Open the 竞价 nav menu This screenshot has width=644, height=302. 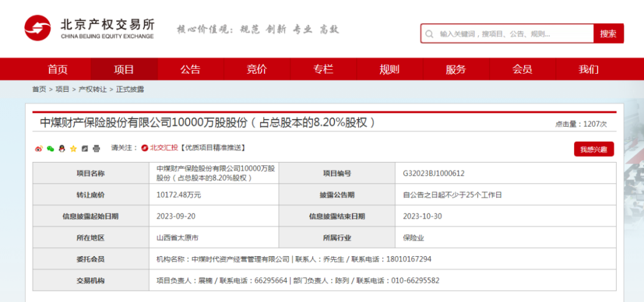pos(256,69)
